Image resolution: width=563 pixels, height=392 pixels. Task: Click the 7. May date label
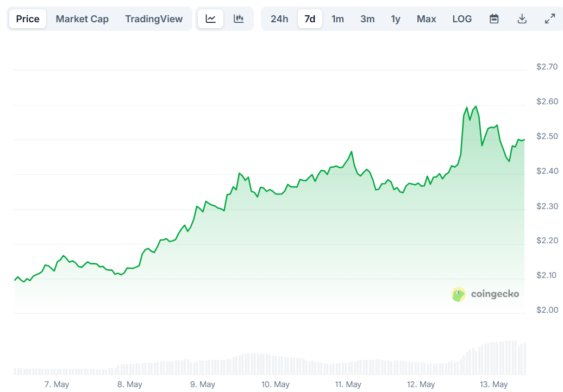(57, 384)
